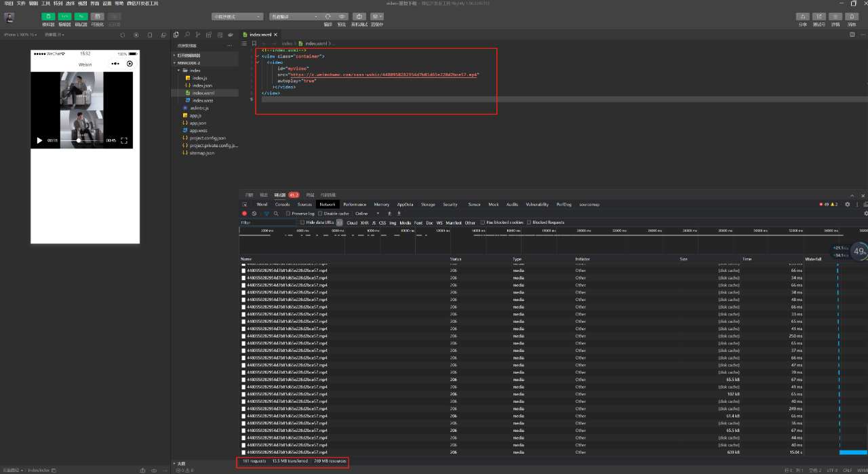Image resolution: width=868 pixels, height=474 pixels.
Task: Open the explorer files icon
Action: coord(176,35)
